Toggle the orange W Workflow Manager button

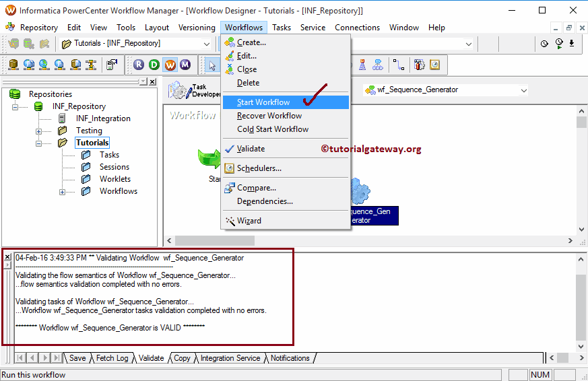pyautogui.click(x=170, y=65)
